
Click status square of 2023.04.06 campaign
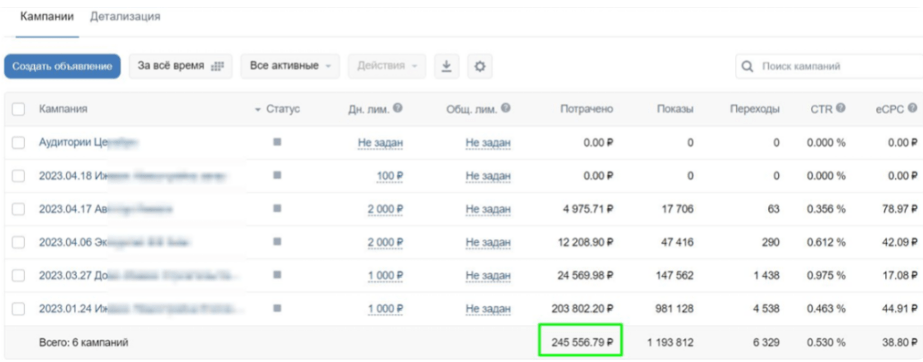(277, 241)
